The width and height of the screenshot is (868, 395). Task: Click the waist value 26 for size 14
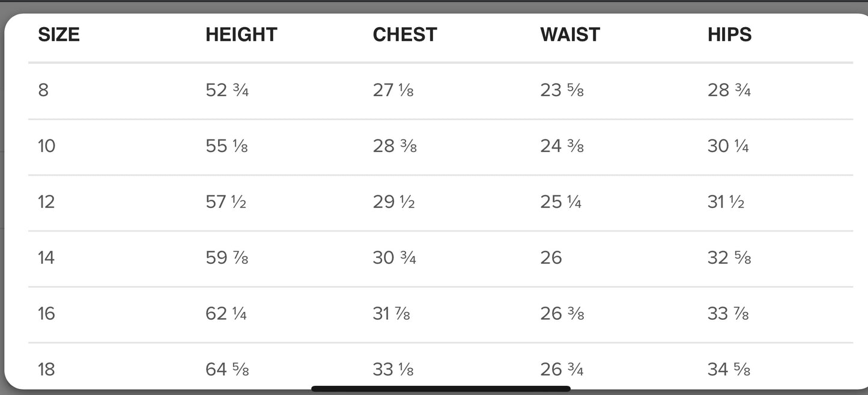click(x=551, y=258)
